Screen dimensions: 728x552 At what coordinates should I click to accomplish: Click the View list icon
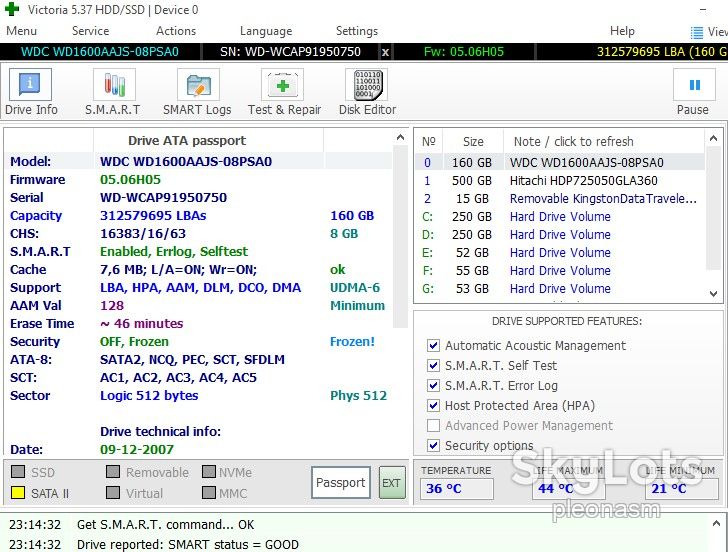[x=696, y=32]
